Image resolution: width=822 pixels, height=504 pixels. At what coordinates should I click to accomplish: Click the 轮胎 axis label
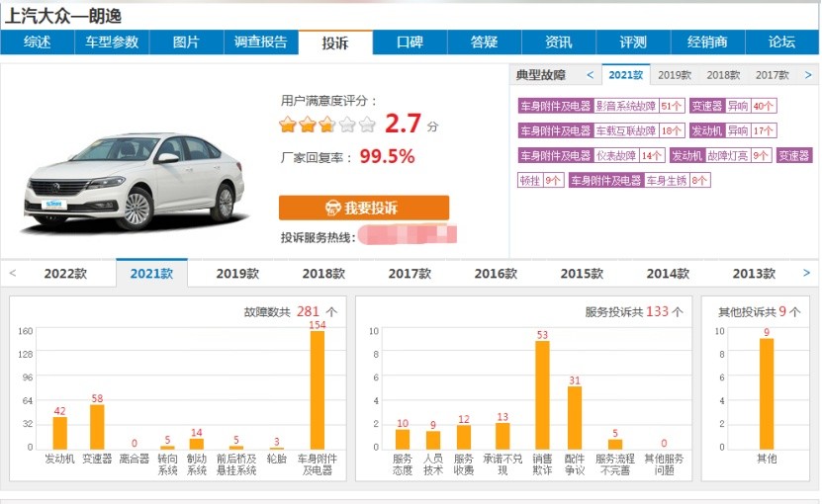(x=276, y=459)
